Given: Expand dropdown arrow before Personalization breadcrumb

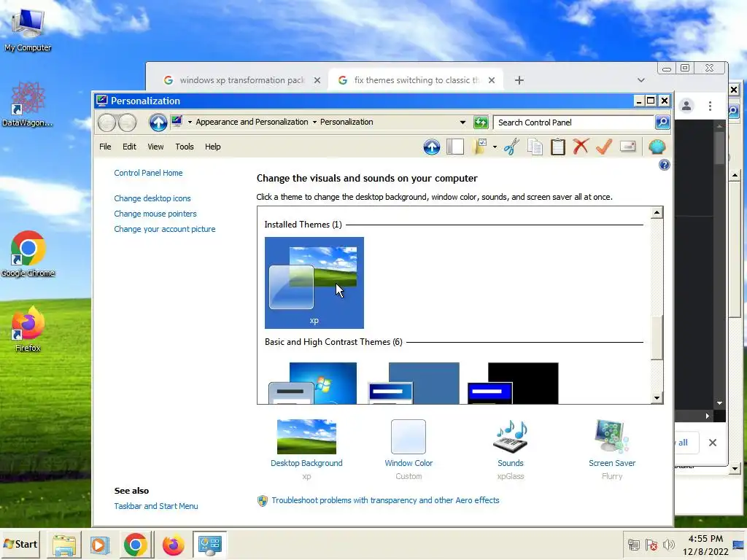Looking at the screenshot, I should [x=314, y=122].
